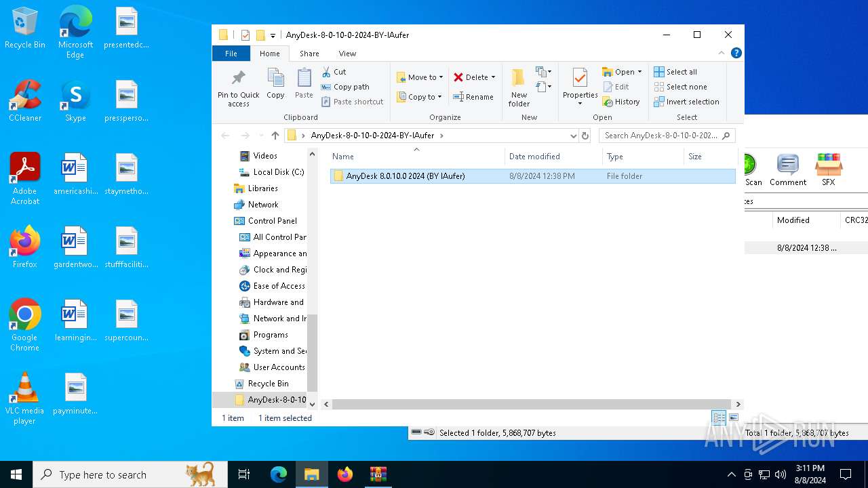Image resolution: width=868 pixels, height=488 pixels.
Task: Switch to Large icons view in status bar
Action: click(733, 418)
